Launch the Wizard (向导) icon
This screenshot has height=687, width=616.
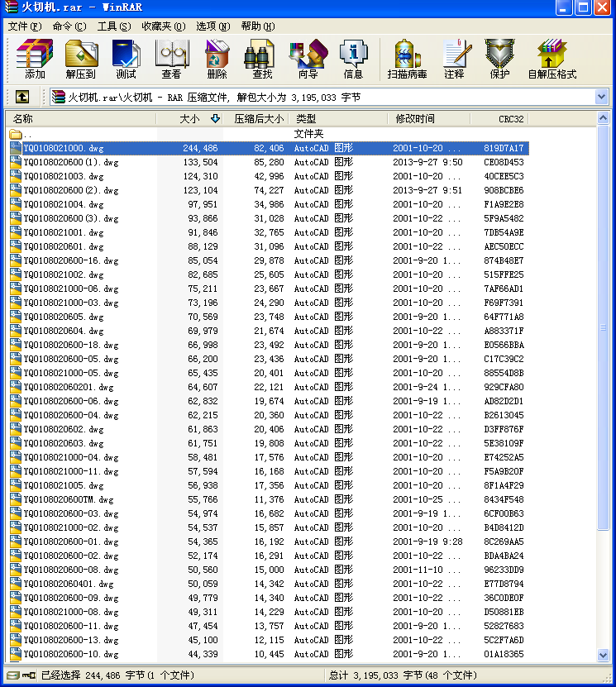[308, 59]
